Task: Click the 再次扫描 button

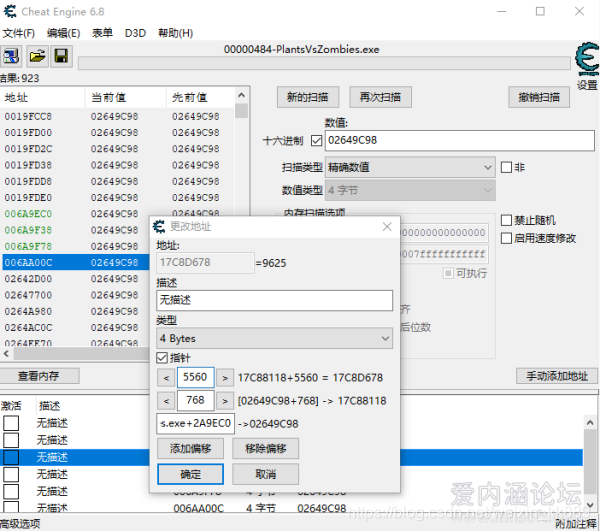Action: [x=380, y=97]
